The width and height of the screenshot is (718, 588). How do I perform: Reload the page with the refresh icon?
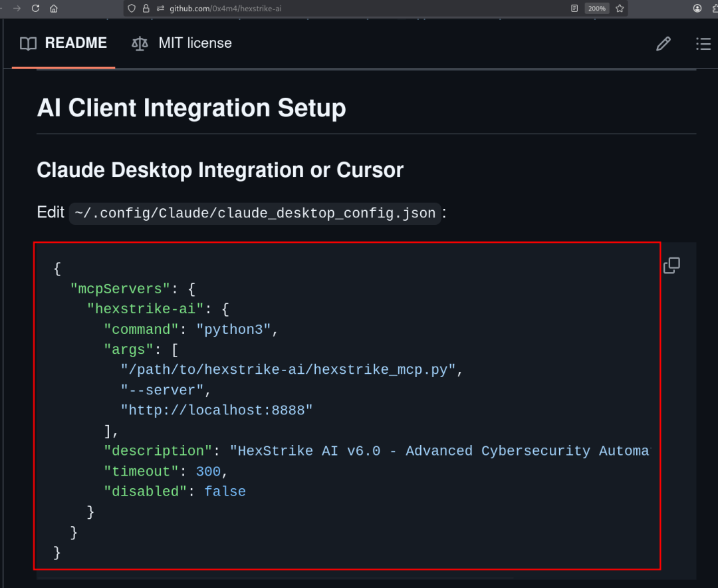click(x=35, y=8)
